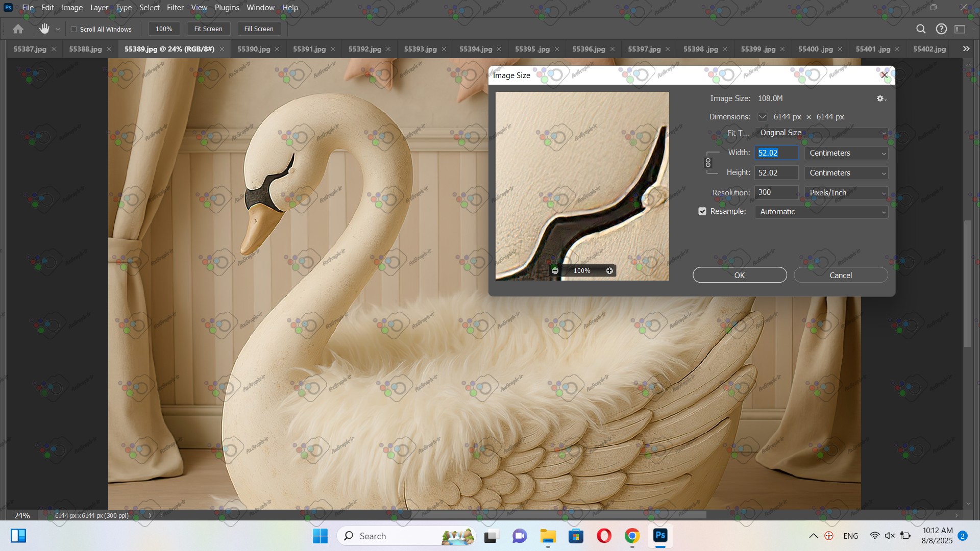Click the Fit Screen button

coord(208,29)
